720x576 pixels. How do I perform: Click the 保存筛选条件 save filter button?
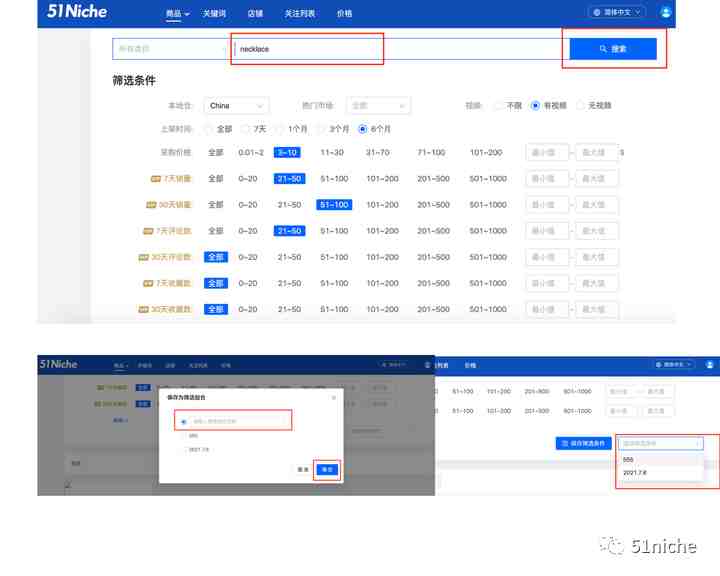[x=583, y=443]
